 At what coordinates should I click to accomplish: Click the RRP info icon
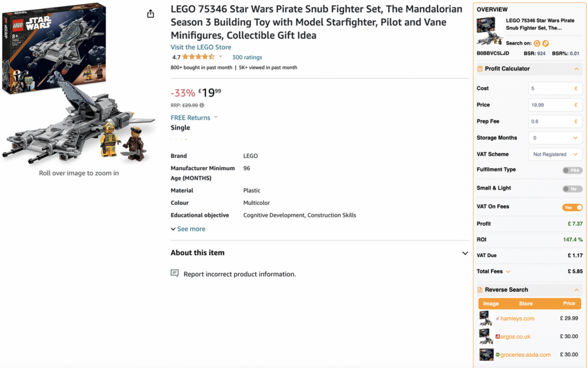coord(202,105)
